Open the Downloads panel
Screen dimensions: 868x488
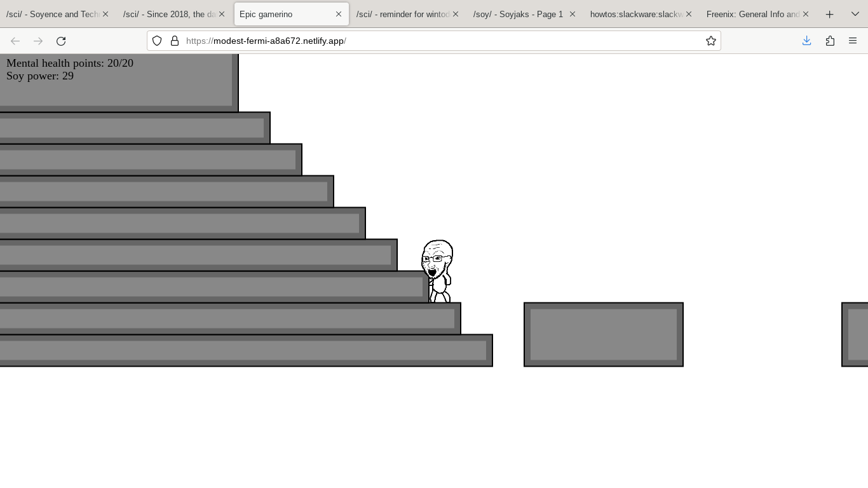click(x=807, y=41)
